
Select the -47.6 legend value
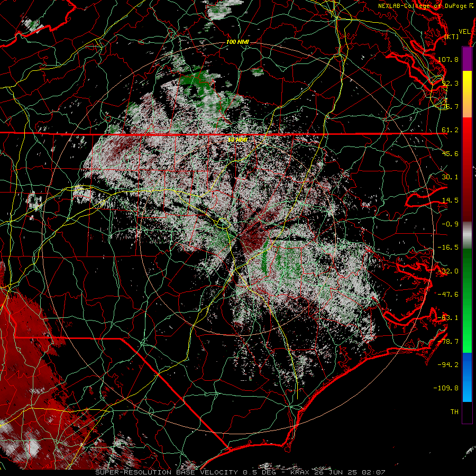pyautogui.click(x=448, y=295)
